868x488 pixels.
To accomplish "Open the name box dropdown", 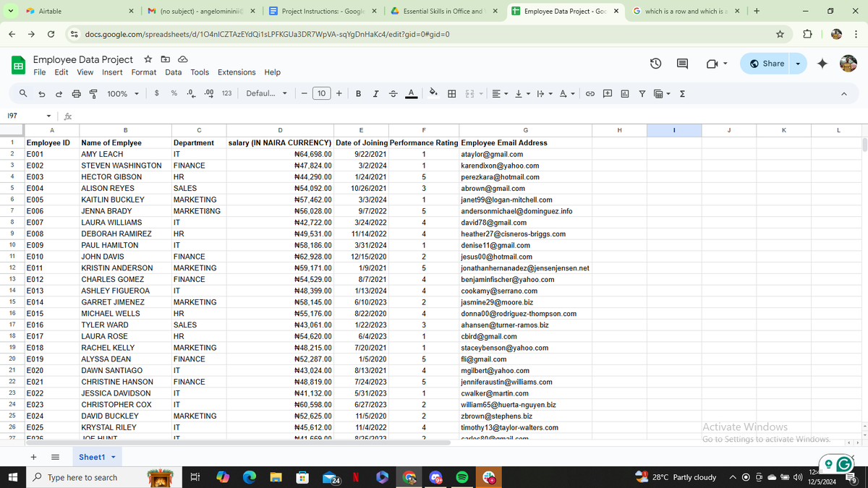I will pyautogui.click(x=48, y=116).
